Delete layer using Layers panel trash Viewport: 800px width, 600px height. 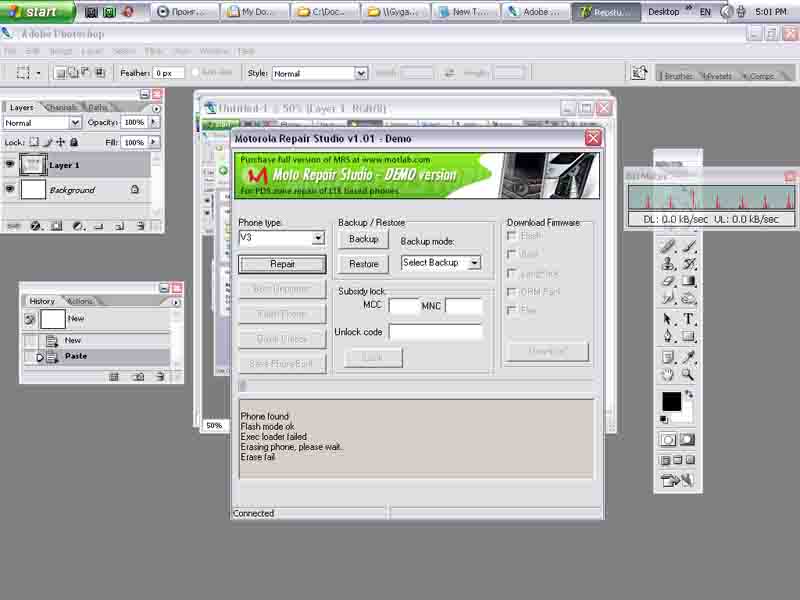[x=140, y=226]
